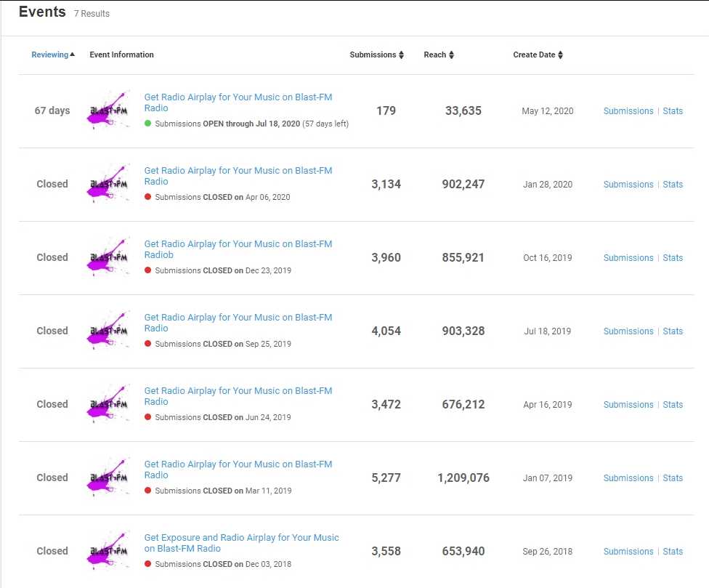Click create date 'Oct 16, 2019'
709x588 pixels.
click(547, 257)
